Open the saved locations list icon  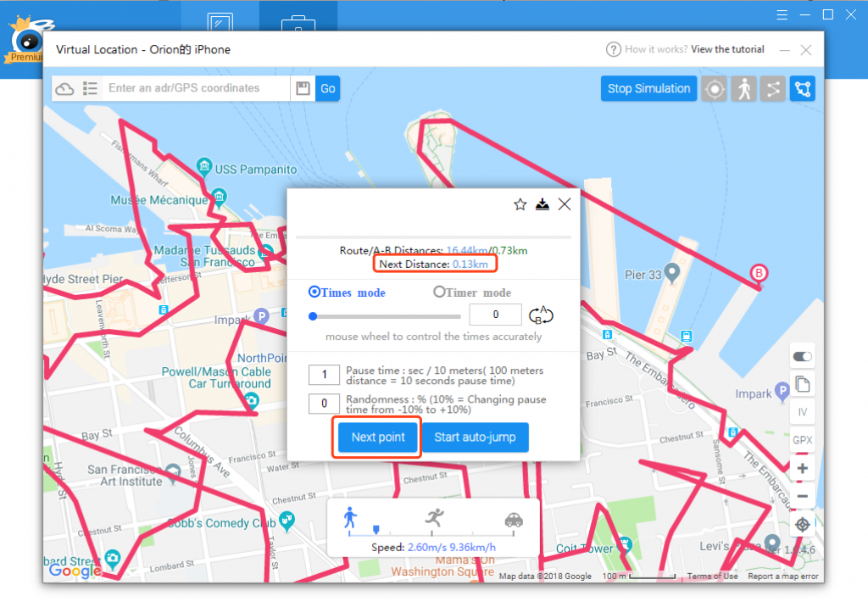pos(90,88)
